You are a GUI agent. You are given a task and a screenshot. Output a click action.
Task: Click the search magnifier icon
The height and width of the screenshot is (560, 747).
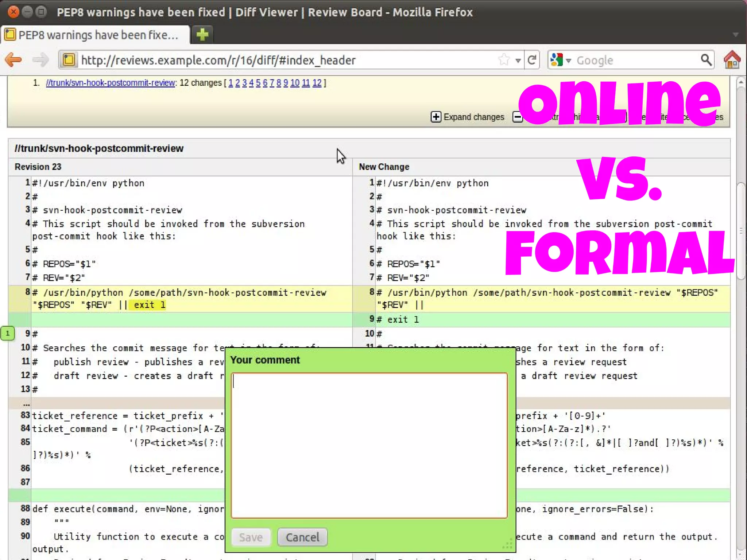pos(706,60)
